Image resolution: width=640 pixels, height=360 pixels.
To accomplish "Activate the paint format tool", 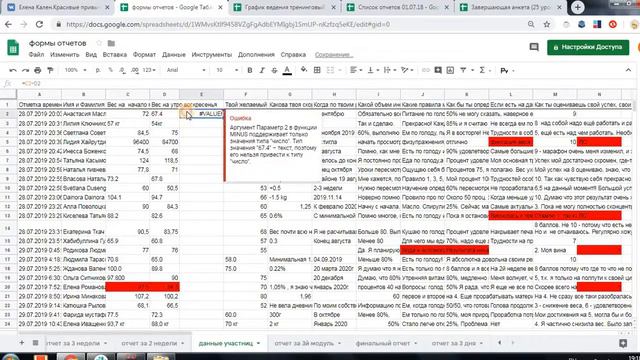I will coord(50,70).
